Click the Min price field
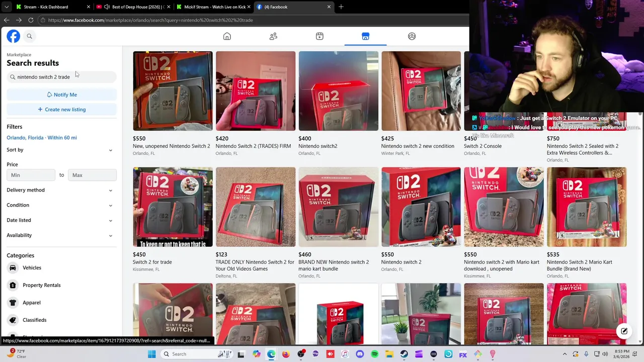The image size is (644, 362). [31, 175]
